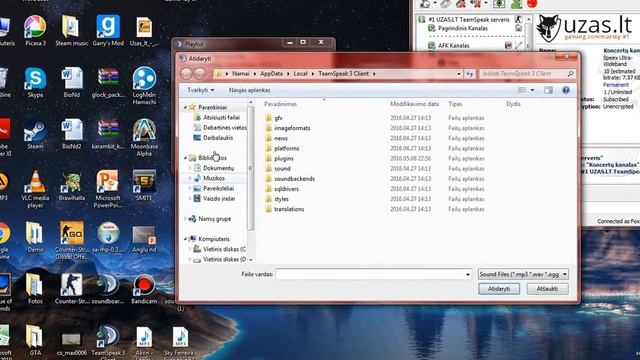This screenshot has height=360, width=640.
Task: Open the view options dropdown arrow
Action: coord(532,90)
